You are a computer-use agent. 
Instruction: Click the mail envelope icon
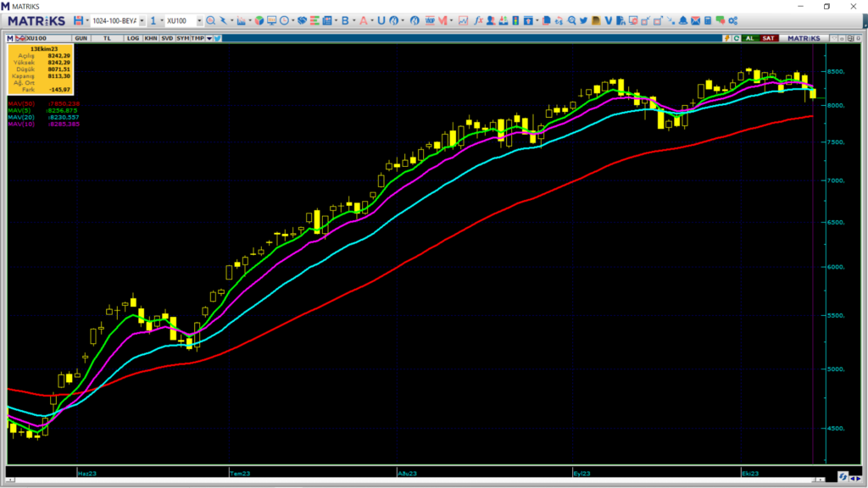pos(695,20)
